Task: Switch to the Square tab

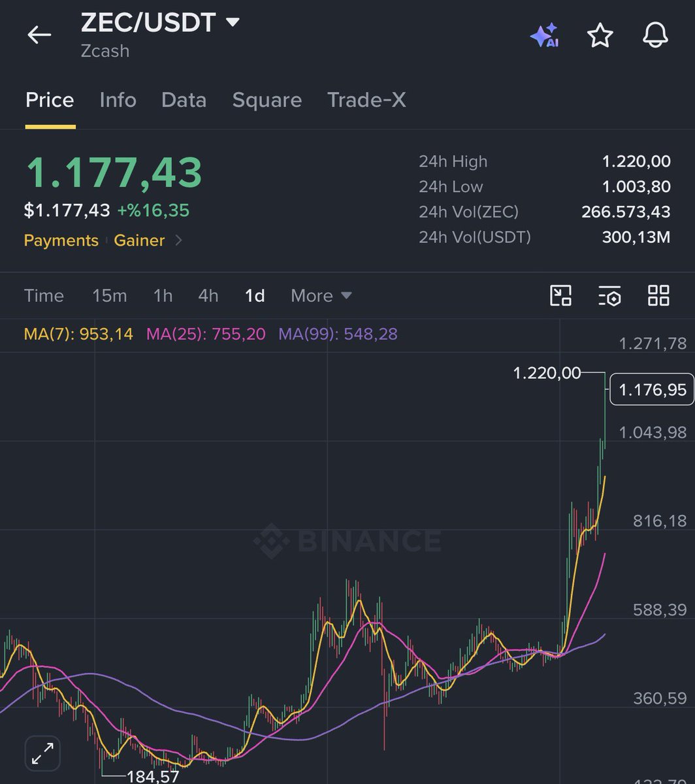Action: (267, 100)
